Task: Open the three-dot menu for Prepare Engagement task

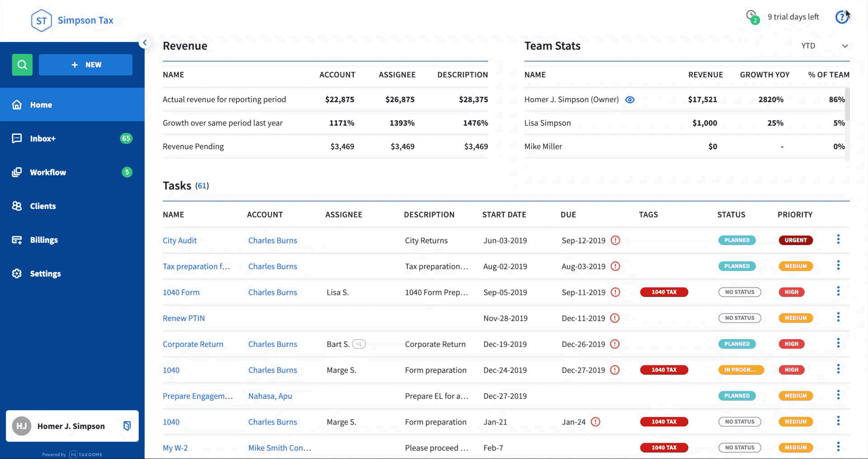Action: (x=838, y=395)
